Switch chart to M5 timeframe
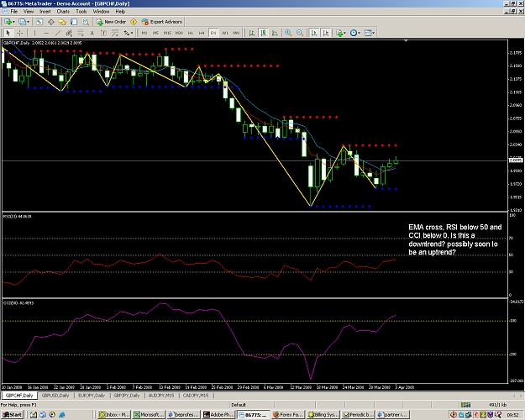 click(x=155, y=33)
